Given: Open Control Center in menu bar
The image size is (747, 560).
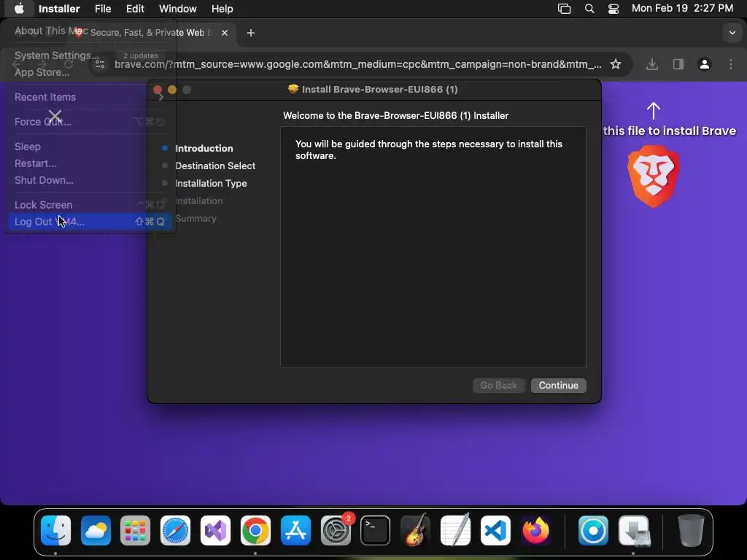Looking at the screenshot, I should 613,9.
